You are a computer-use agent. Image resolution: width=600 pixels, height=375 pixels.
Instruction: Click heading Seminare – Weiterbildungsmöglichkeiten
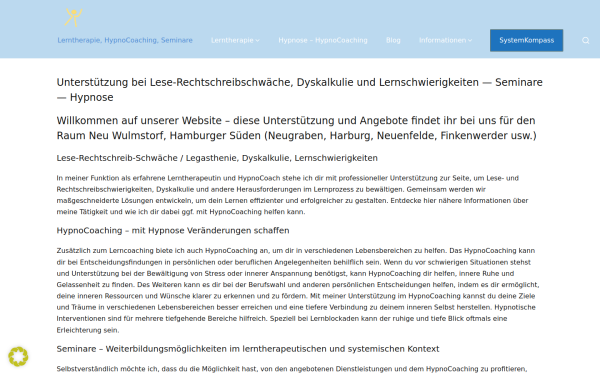click(x=248, y=349)
